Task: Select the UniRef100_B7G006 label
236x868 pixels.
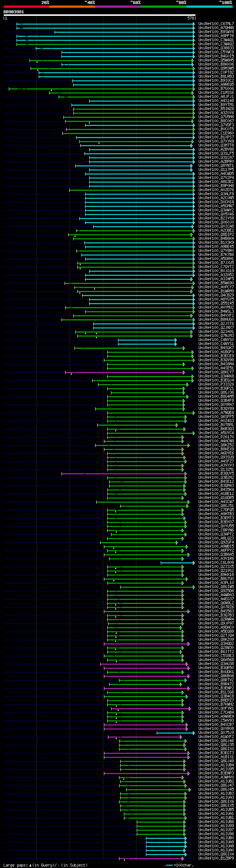Action: pyautogui.click(x=216, y=88)
